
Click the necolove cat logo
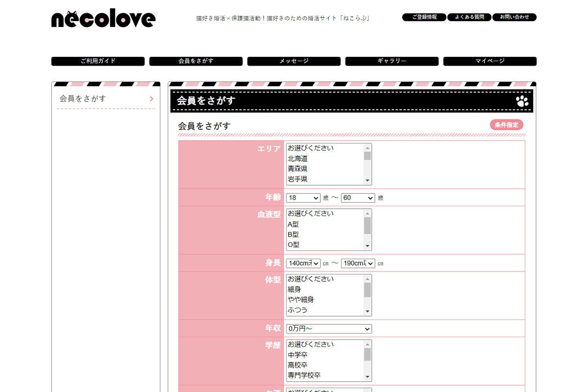[103, 19]
